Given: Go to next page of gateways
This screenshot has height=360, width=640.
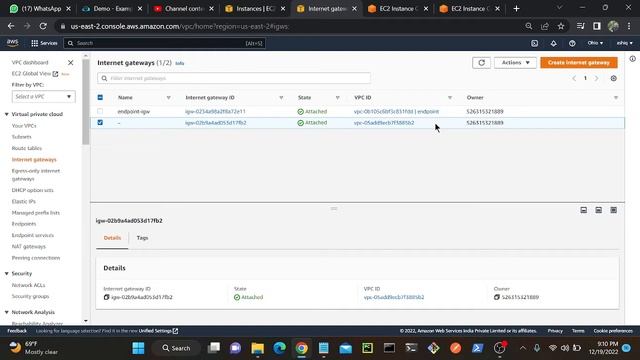Looking at the screenshot, I should click(596, 78).
